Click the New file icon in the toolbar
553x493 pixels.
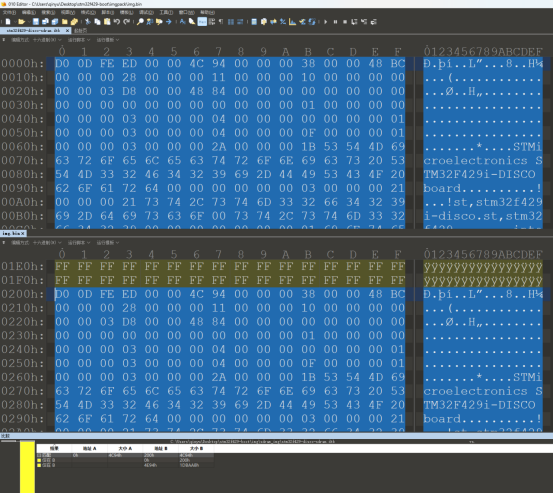(8, 22)
